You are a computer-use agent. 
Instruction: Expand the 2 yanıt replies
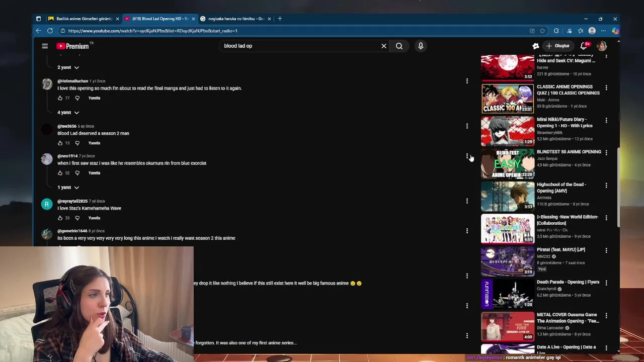[68, 67]
